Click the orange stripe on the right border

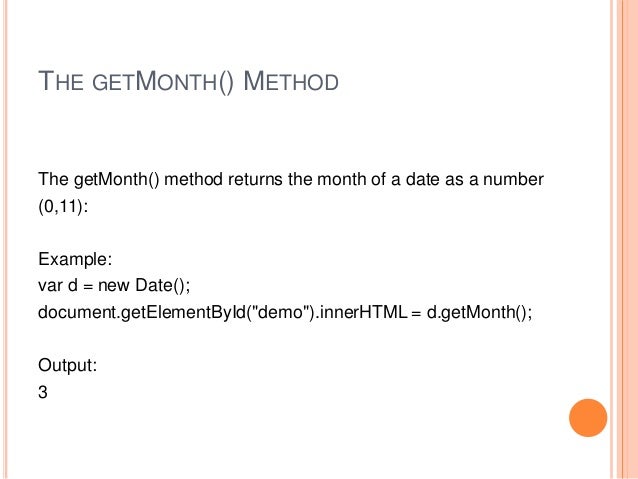coord(627,239)
